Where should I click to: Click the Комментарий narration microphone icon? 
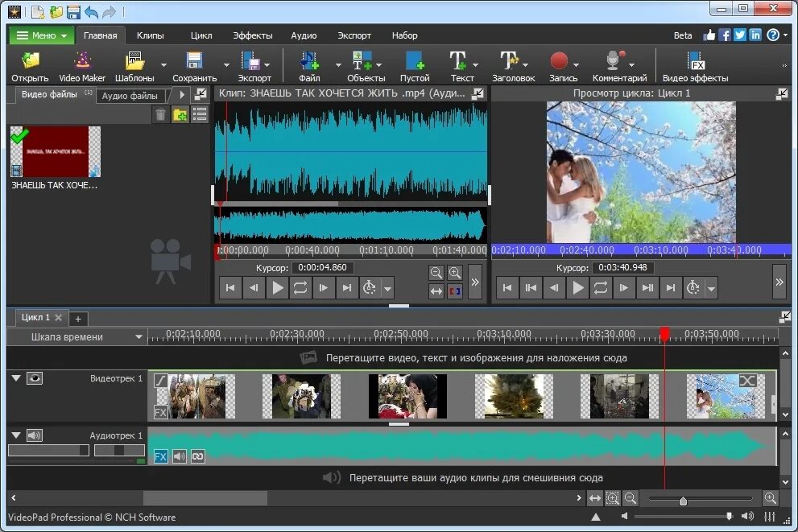[x=614, y=61]
